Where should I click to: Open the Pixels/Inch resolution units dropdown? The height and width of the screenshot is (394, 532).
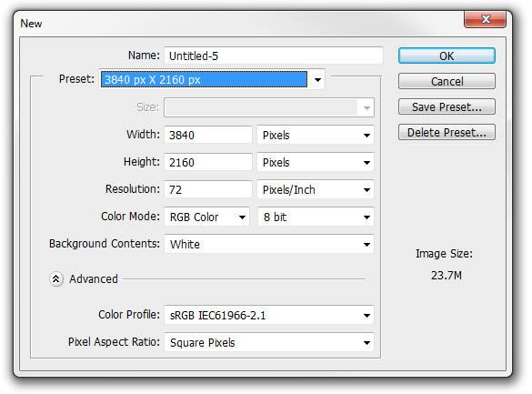[x=316, y=189]
